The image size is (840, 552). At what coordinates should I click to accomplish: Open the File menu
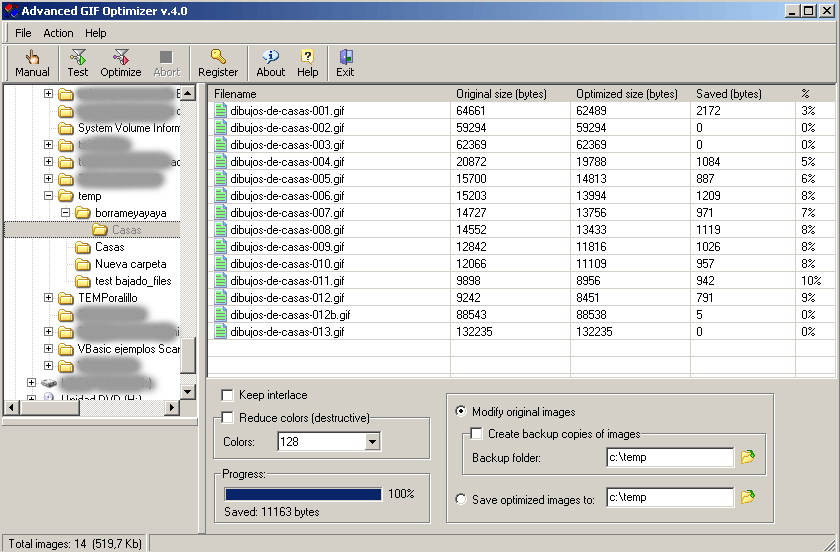pos(23,33)
